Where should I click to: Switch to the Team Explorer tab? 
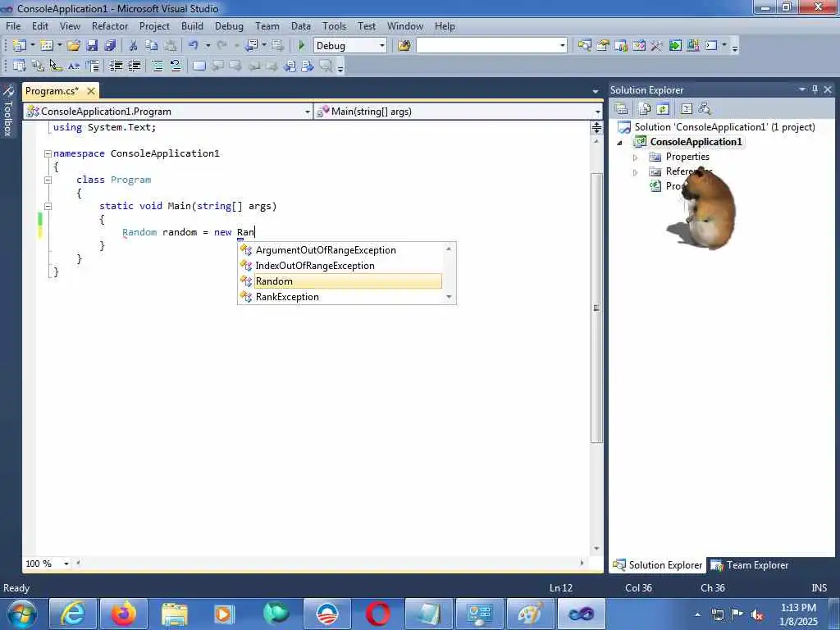coord(750,564)
